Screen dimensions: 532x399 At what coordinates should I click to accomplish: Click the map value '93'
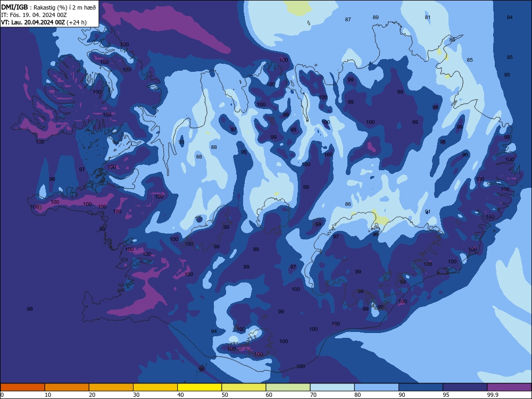click(181, 142)
